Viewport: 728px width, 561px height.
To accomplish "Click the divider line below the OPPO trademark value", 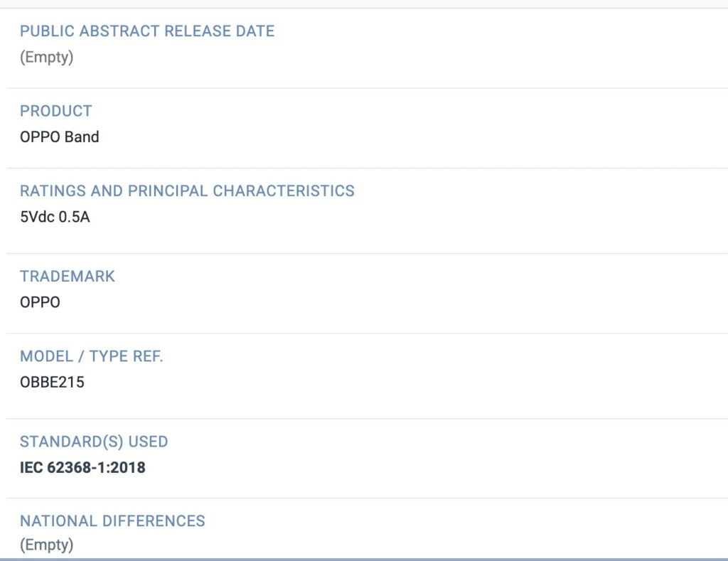I will (364, 333).
